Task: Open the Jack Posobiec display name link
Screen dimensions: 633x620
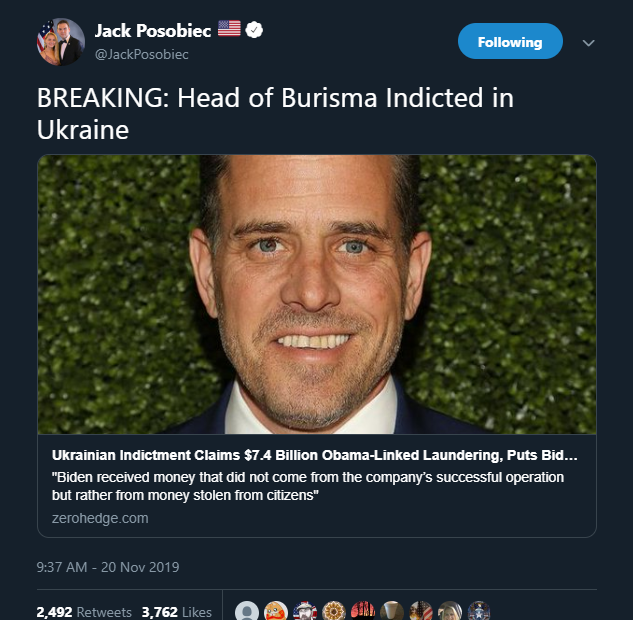Action: pos(152,30)
